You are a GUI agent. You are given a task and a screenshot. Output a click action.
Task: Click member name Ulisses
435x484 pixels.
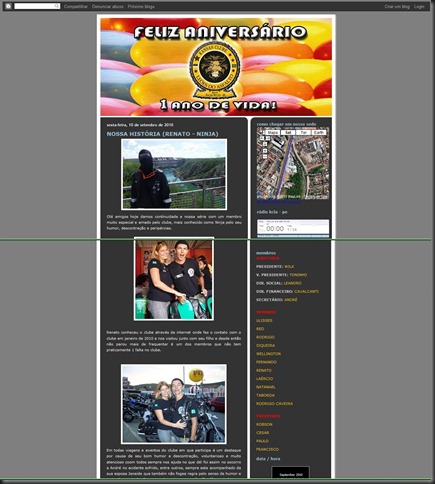[x=264, y=321]
